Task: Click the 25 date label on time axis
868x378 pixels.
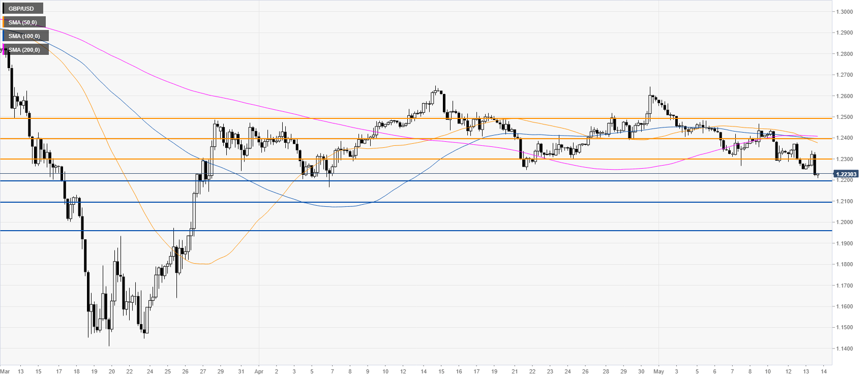Action: tap(167, 371)
